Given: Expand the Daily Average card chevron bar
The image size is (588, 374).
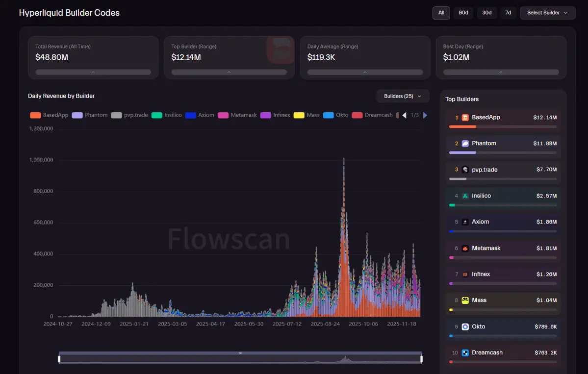Looking at the screenshot, I should click(365, 73).
